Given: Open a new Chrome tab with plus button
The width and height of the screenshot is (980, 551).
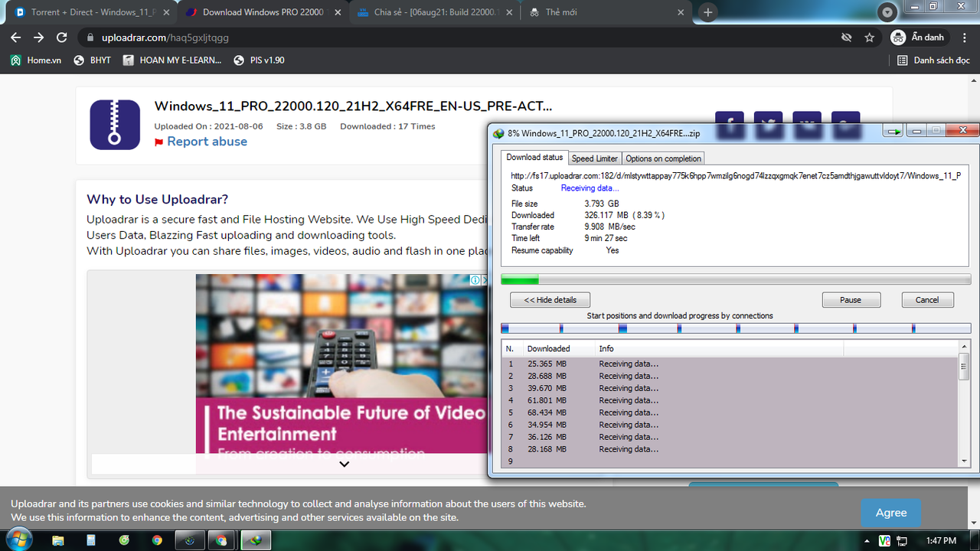Looking at the screenshot, I should (708, 12).
